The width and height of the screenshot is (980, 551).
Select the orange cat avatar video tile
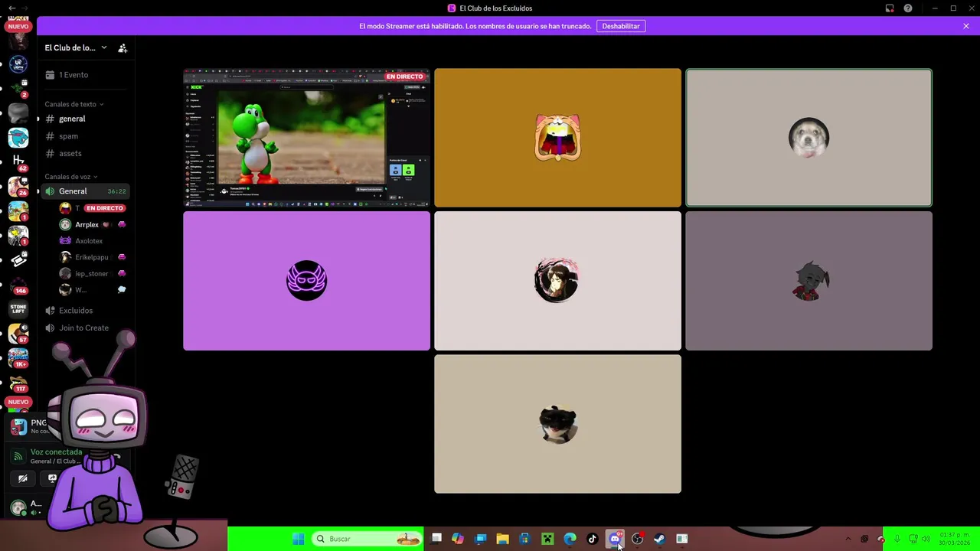(x=557, y=138)
